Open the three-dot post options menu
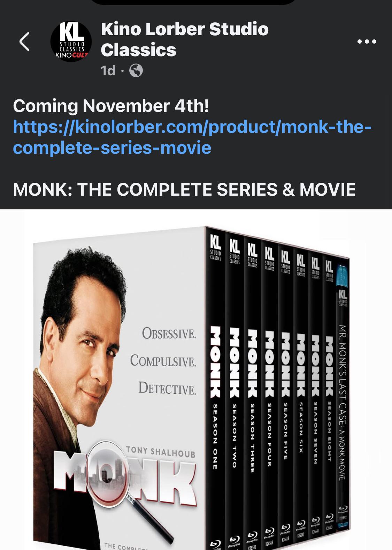 coord(367,42)
